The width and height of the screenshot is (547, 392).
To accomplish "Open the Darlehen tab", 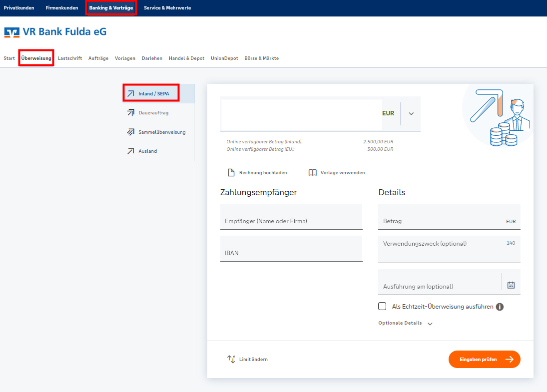I will [x=152, y=58].
